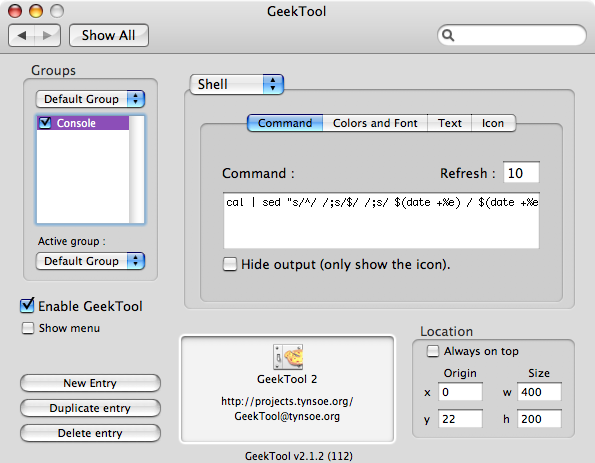Select the Console entry in the list
The width and height of the screenshot is (595, 463).
pos(83,123)
